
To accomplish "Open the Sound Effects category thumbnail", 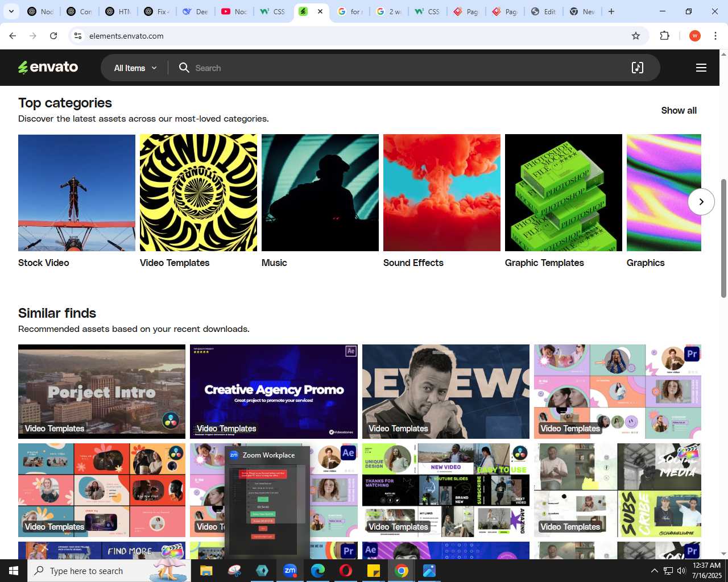I will 442,193.
